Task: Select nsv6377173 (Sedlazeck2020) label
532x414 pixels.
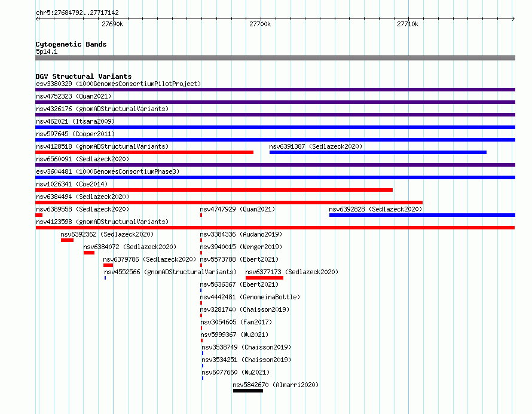Action: 292,272
